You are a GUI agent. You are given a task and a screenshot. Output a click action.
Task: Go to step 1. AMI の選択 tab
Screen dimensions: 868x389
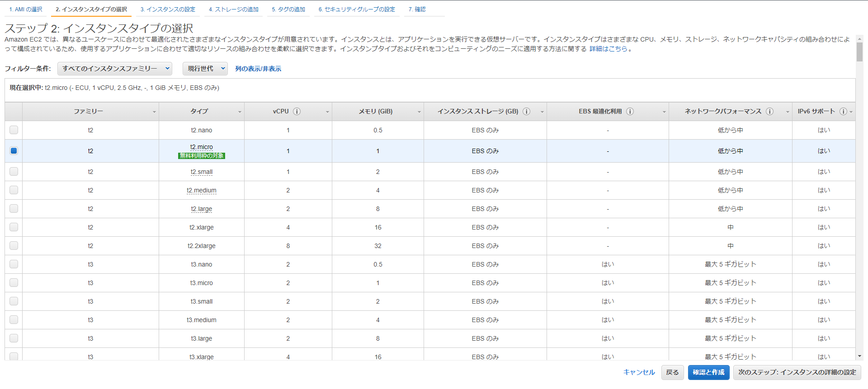[x=26, y=9]
